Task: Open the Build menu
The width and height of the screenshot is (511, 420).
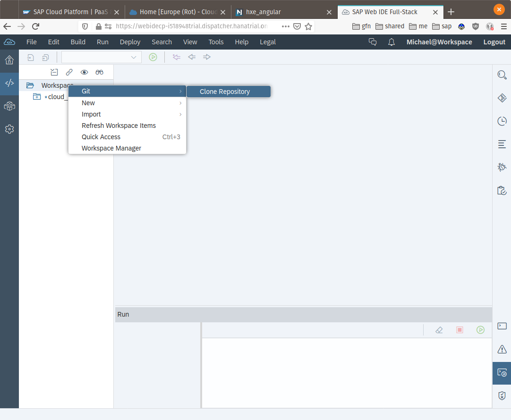Action: (78, 42)
